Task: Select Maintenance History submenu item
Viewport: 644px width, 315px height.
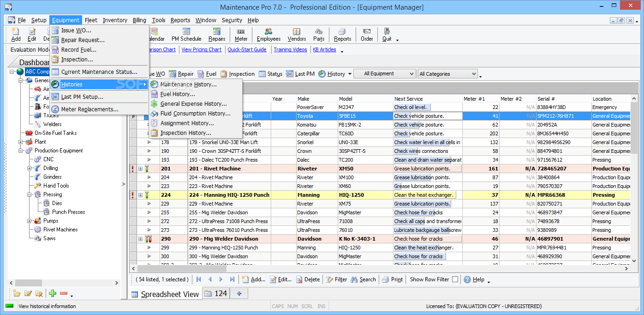Action: (x=189, y=85)
